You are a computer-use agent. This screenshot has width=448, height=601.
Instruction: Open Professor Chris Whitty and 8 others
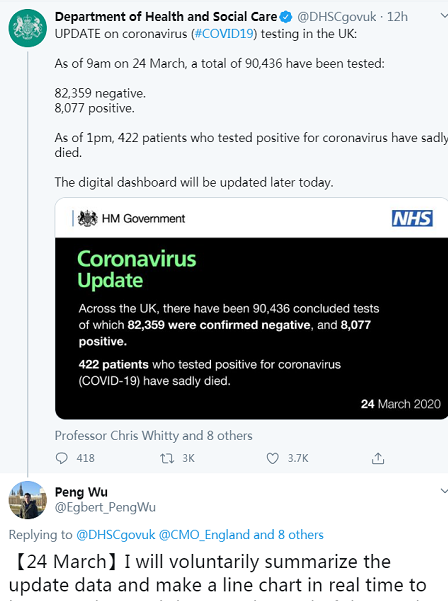pyautogui.click(x=153, y=436)
